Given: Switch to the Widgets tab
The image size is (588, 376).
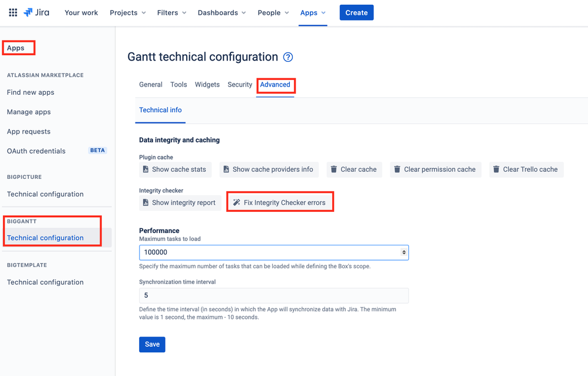Looking at the screenshot, I should click(207, 85).
